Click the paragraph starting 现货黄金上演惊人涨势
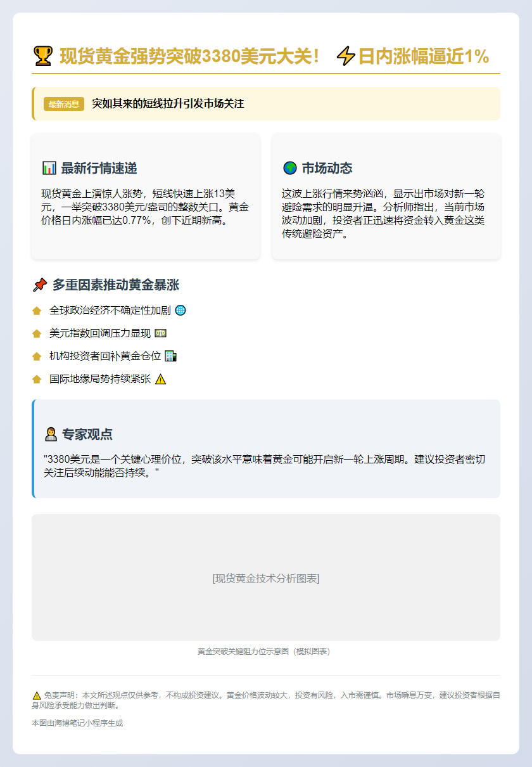This screenshot has width=532, height=767. 145,207
